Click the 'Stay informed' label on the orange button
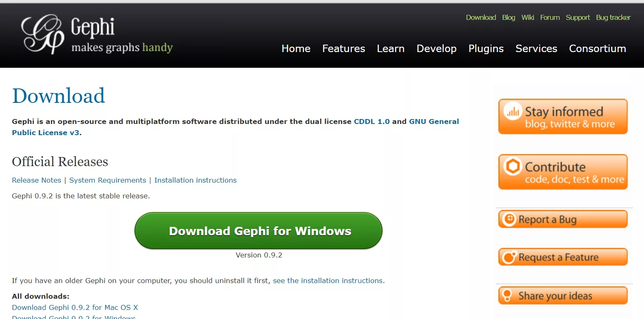Screen dimensions: 644x319 (564, 112)
